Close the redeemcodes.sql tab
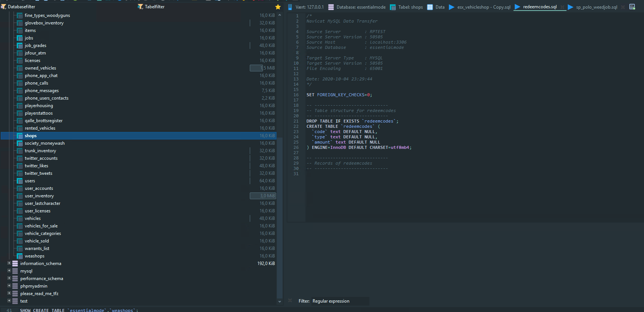Screen dimensions: 644x312 [562, 7]
